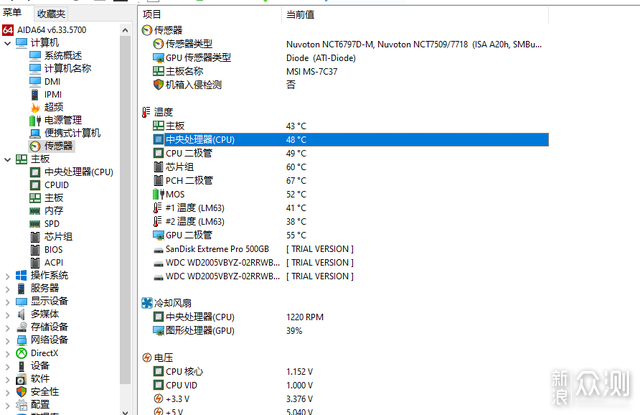The image size is (640, 415).
Task: Open the CPUID tree icon
Action: 35,185
